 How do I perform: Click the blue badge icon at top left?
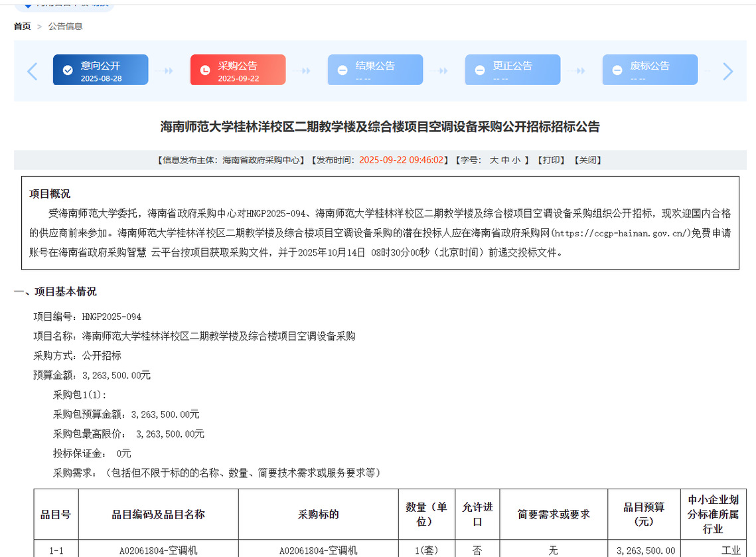click(x=28, y=5)
